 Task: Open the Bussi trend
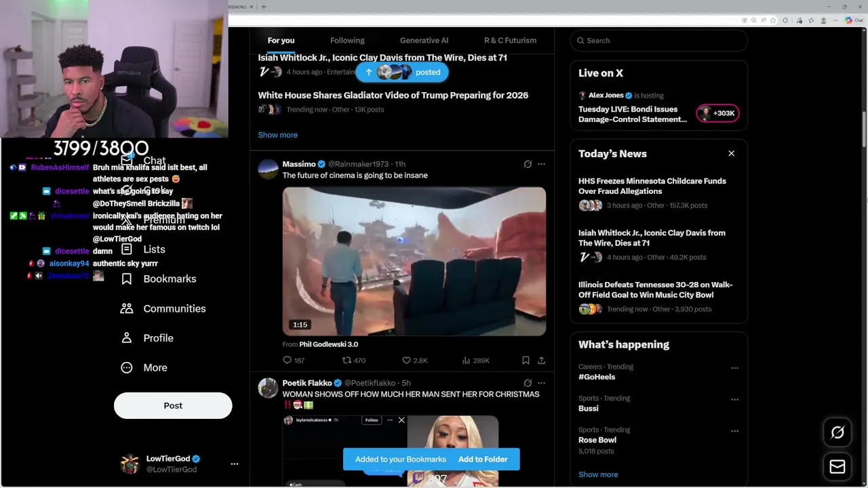click(x=589, y=409)
